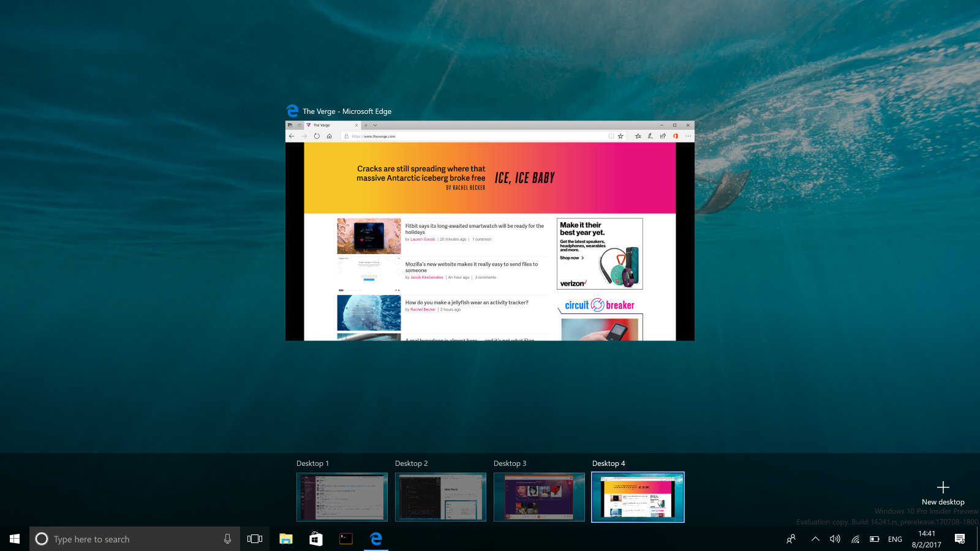The width and height of the screenshot is (980, 551).
Task: Open the Edge Hub favorites list
Action: (x=638, y=136)
